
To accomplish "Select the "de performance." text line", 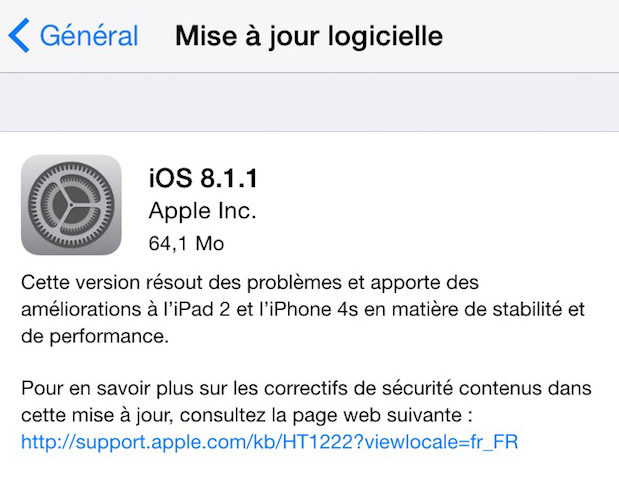I will (95, 337).
